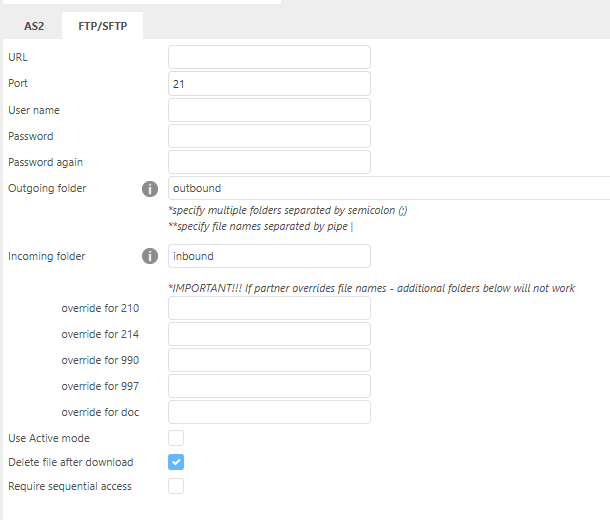Image resolution: width=610 pixels, height=520 pixels.
Task: Click the 'Password again' label text
Action: (46, 162)
